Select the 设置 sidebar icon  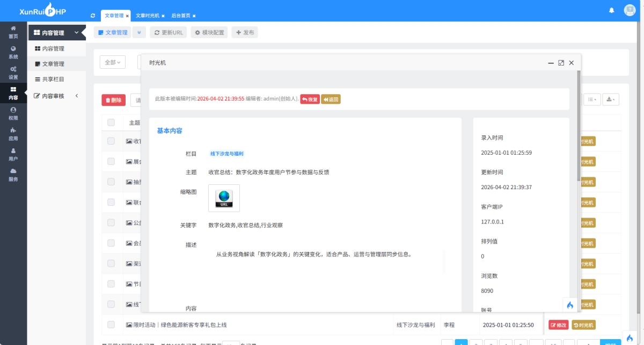click(13, 72)
